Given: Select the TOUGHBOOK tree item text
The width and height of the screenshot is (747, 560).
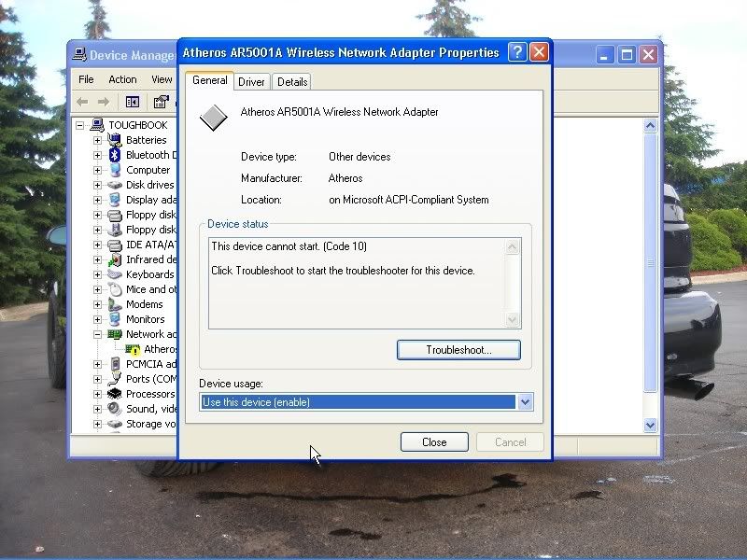Looking at the screenshot, I should pyautogui.click(x=138, y=125).
